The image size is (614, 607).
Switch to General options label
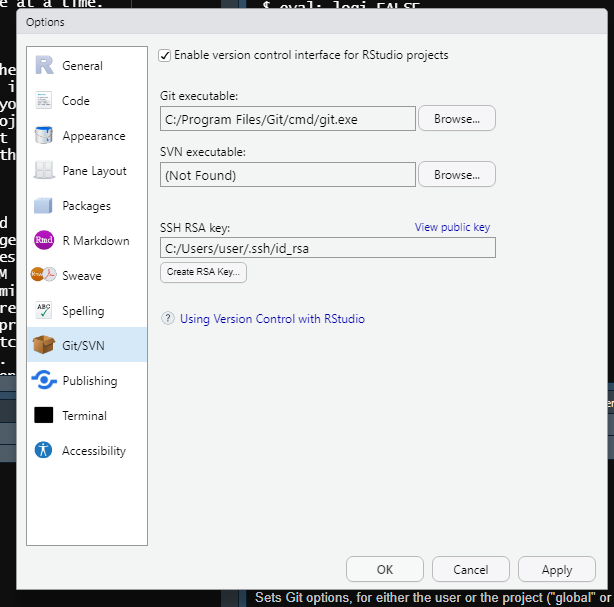(83, 66)
